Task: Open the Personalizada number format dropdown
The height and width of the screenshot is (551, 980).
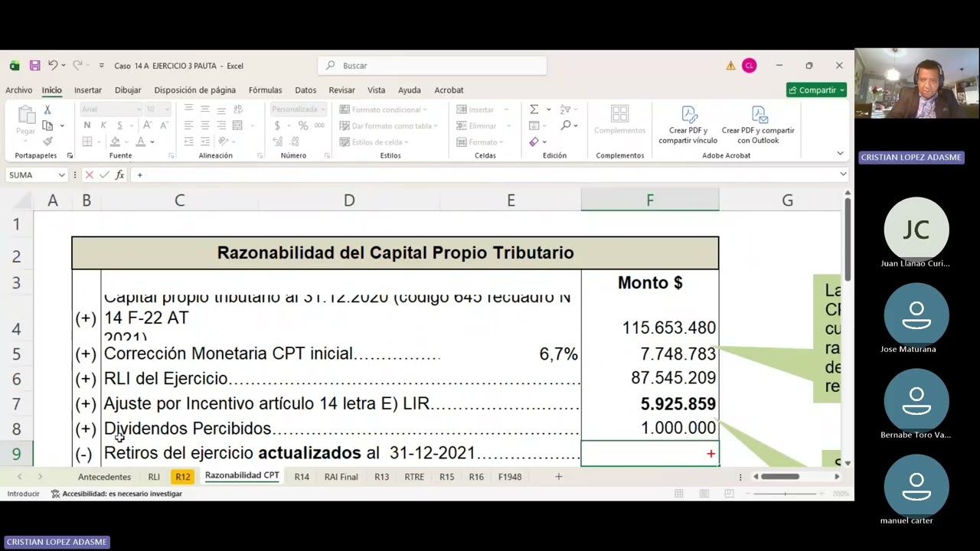Action: pyautogui.click(x=322, y=109)
